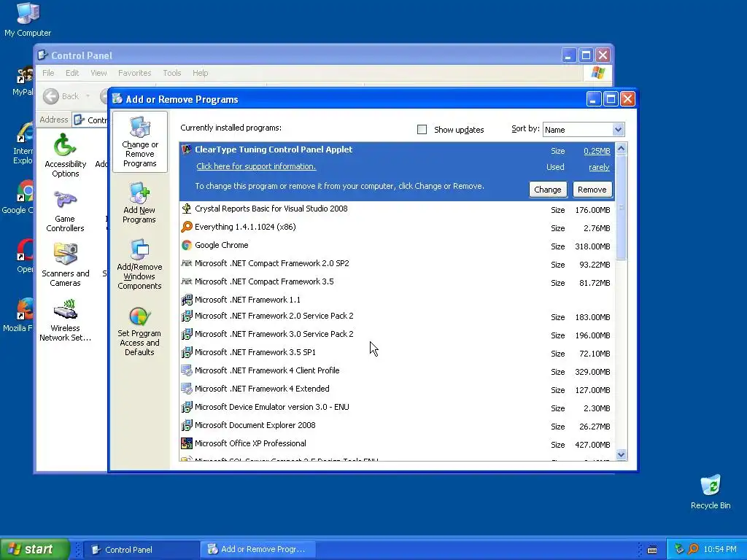
Task: Enable the Show updates checkbox
Action: pos(422,130)
